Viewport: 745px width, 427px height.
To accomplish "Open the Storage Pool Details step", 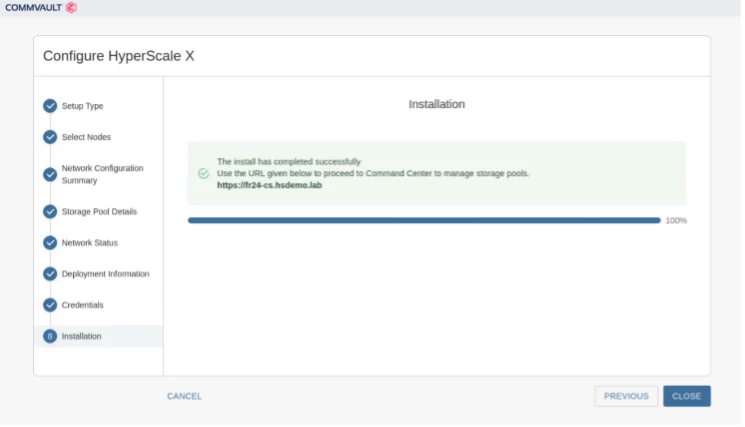I will coord(99,211).
